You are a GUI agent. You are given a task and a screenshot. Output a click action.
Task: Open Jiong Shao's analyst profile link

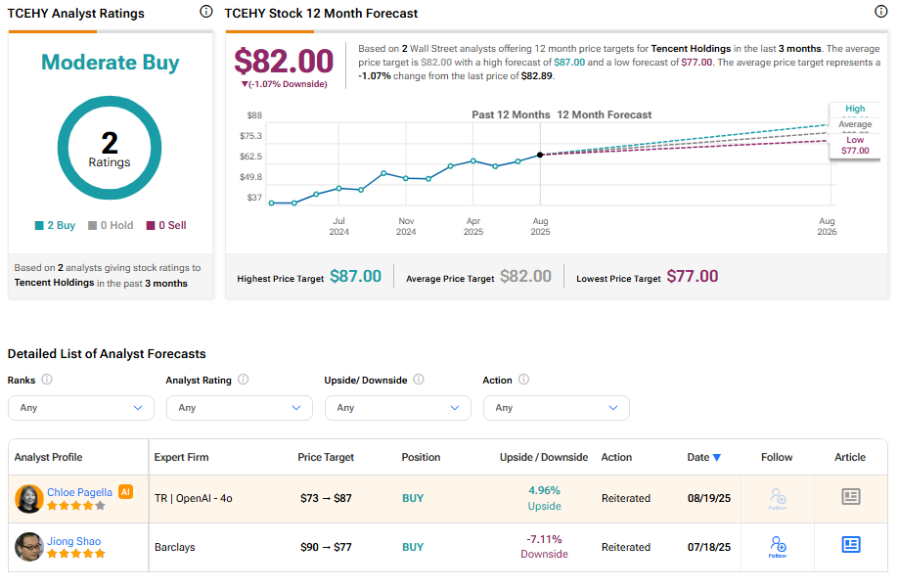(73, 541)
